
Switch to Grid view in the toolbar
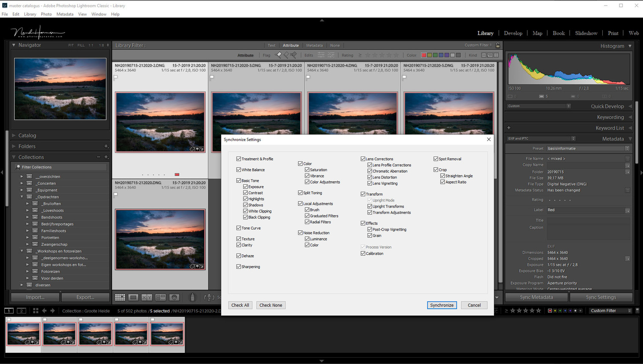120,297
